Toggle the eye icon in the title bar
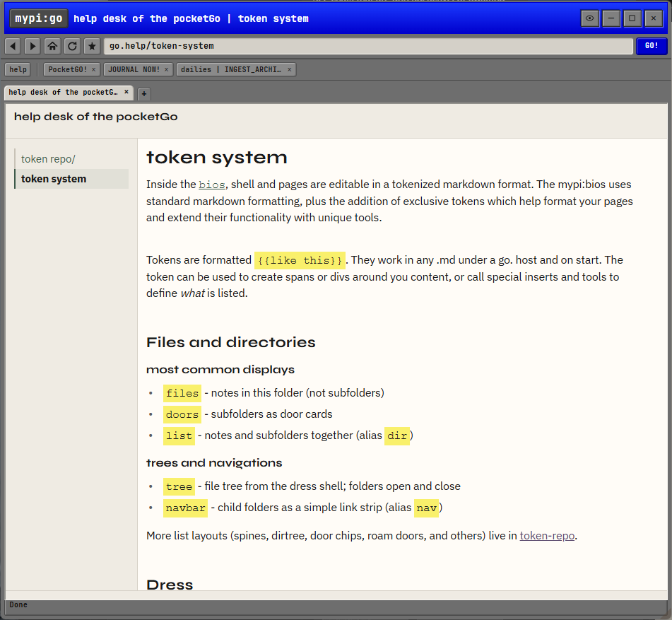 click(x=590, y=18)
